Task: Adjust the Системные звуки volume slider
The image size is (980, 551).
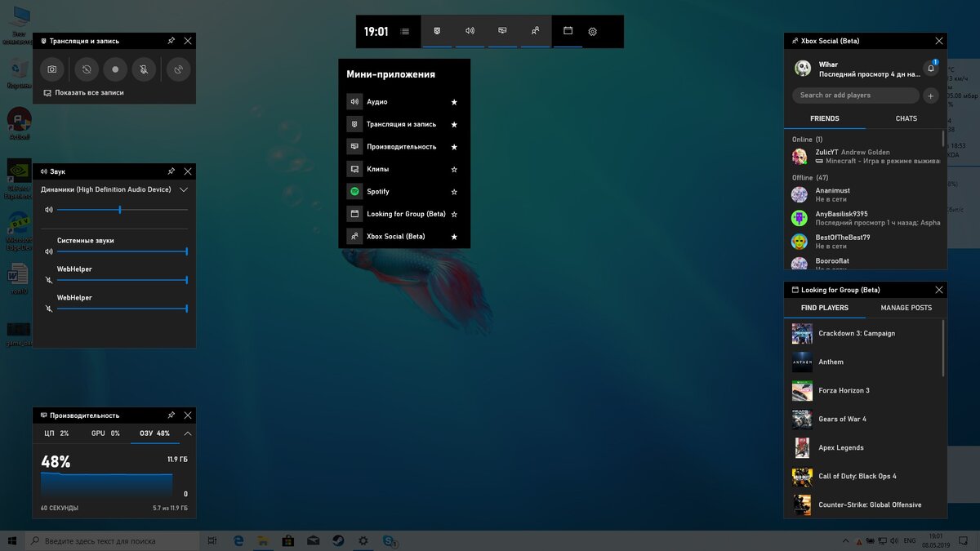Action: click(122, 251)
